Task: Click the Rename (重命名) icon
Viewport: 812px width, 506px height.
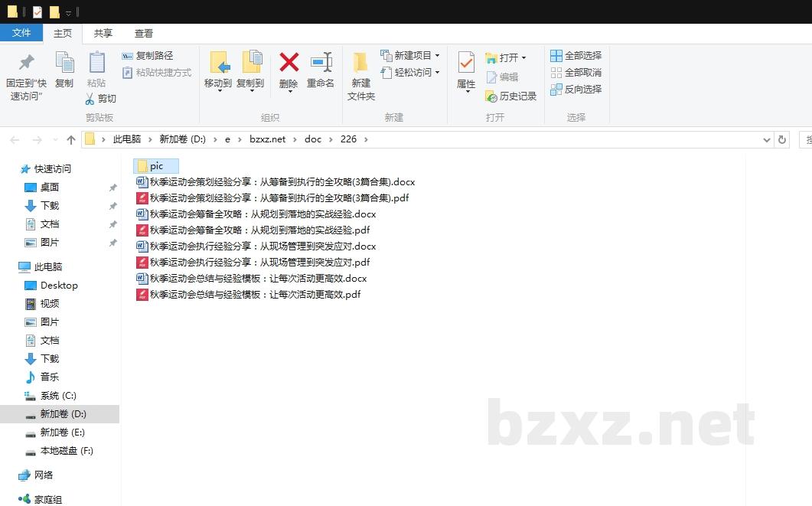Action: click(x=321, y=63)
